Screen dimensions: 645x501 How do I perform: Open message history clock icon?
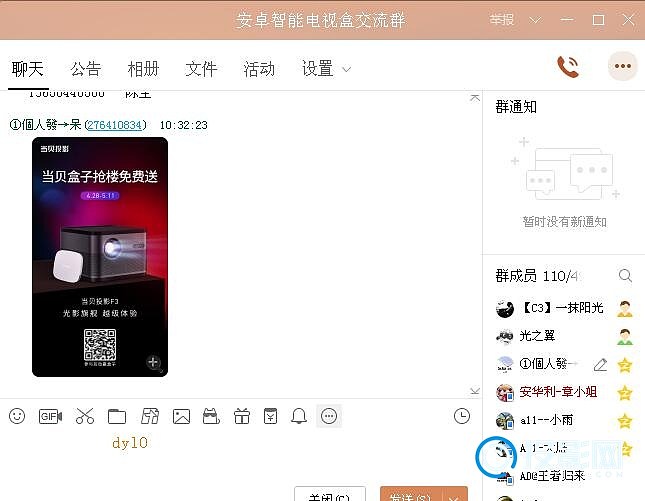point(462,416)
